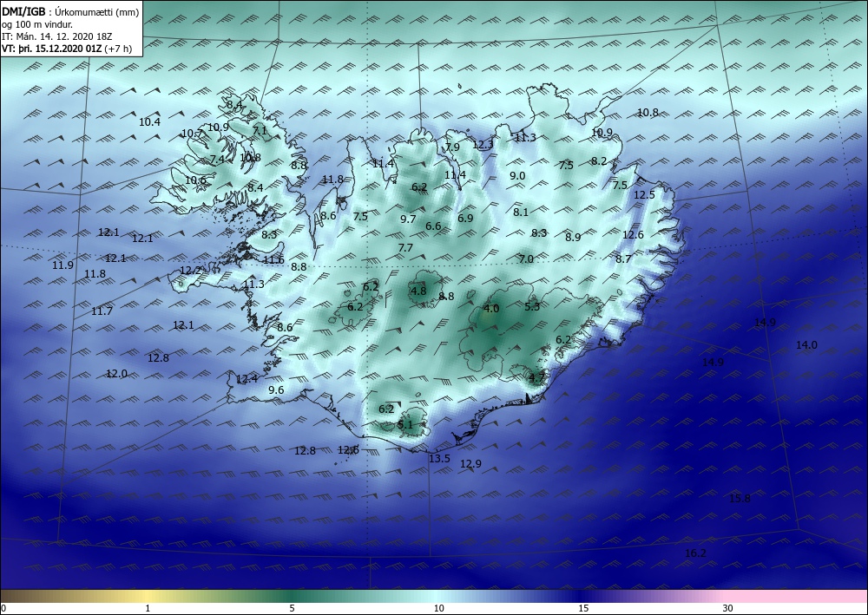Click the 10.6 value label
The width and height of the screenshot is (868, 615).
pos(195,180)
